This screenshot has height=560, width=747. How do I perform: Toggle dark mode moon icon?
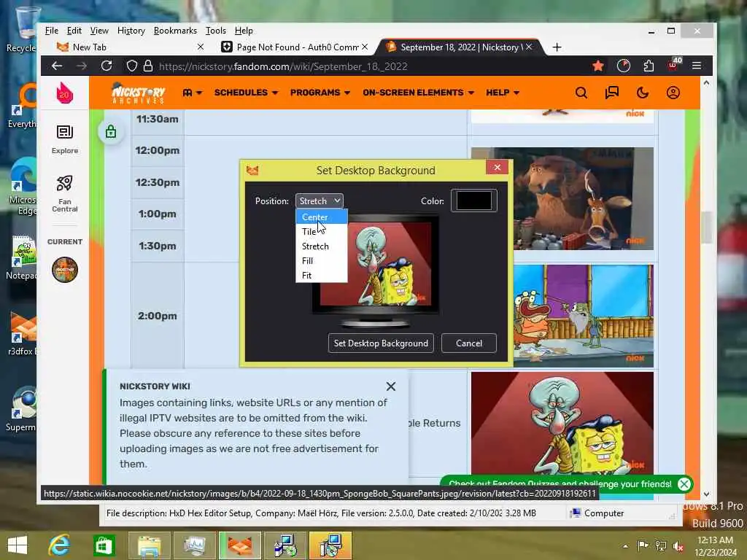click(642, 93)
